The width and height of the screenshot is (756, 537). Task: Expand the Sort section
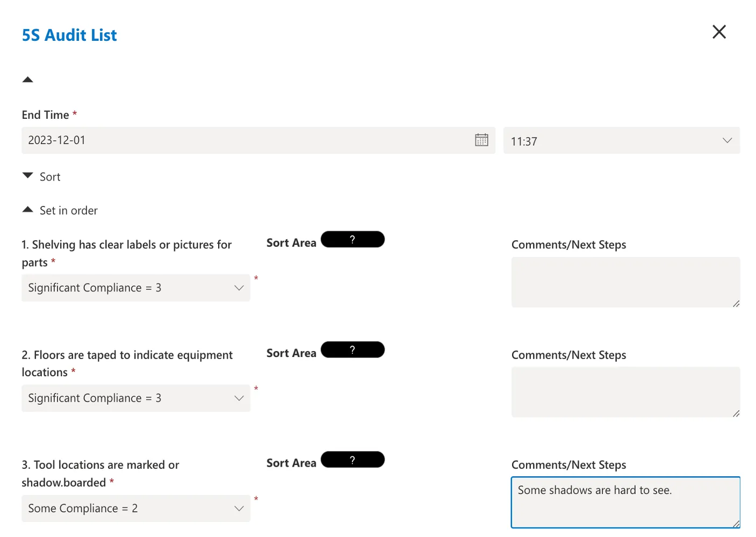coord(28,176)
